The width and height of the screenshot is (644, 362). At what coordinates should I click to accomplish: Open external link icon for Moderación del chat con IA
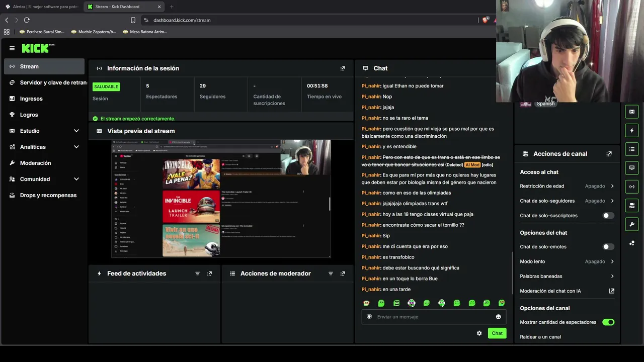click(x=612, y=291)
